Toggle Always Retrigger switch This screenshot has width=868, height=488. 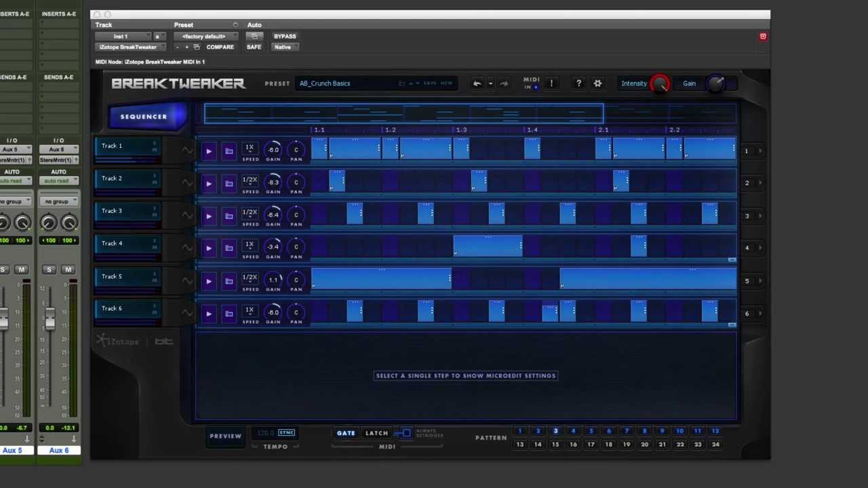(404, 433)
